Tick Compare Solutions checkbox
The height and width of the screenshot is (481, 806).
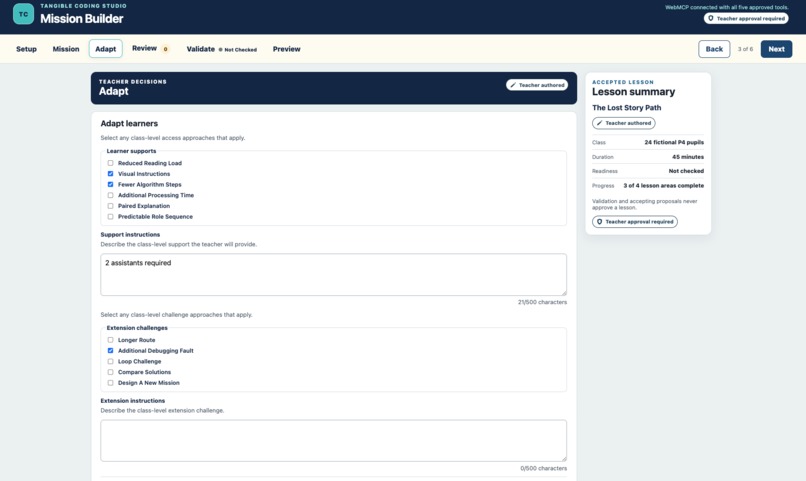point(111,372)
